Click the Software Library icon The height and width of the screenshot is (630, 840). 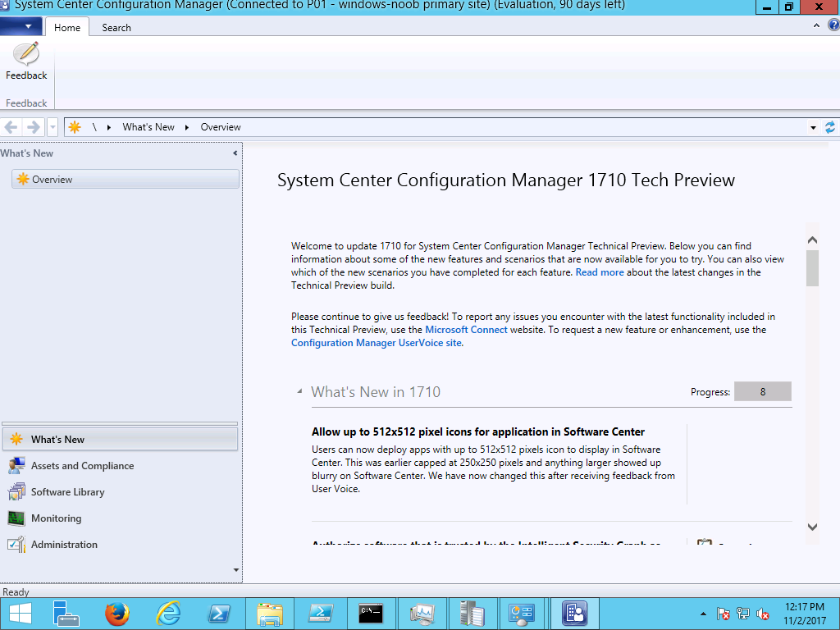click(16, 492)
